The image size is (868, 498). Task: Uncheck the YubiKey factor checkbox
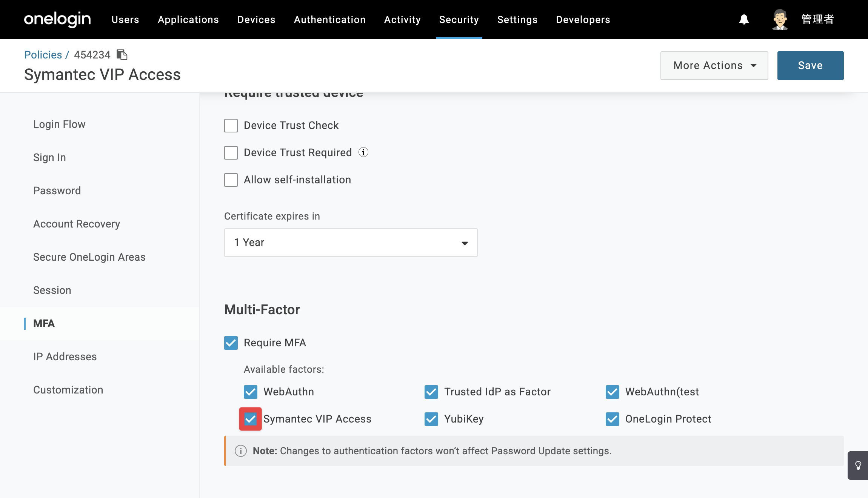click(x=431, y=419)
